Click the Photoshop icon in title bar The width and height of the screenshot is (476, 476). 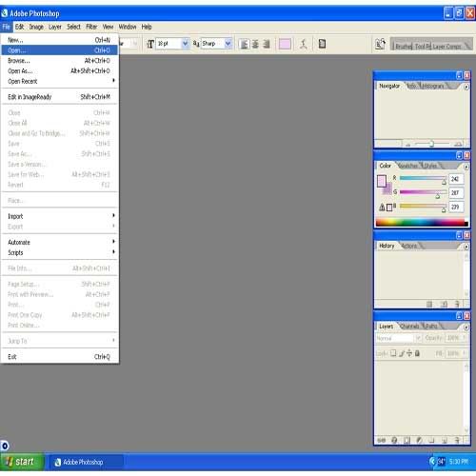pos(5,13)
